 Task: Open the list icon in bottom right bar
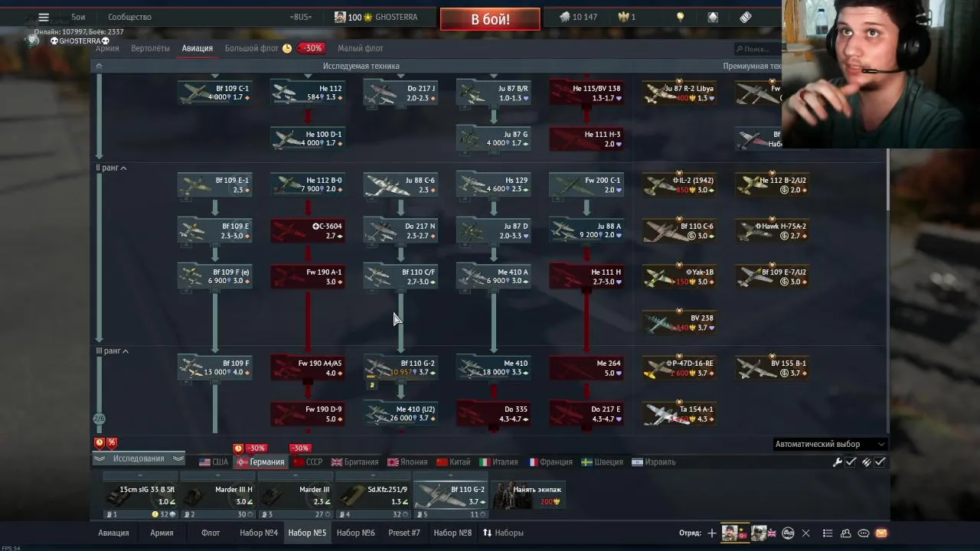(828, 533)
